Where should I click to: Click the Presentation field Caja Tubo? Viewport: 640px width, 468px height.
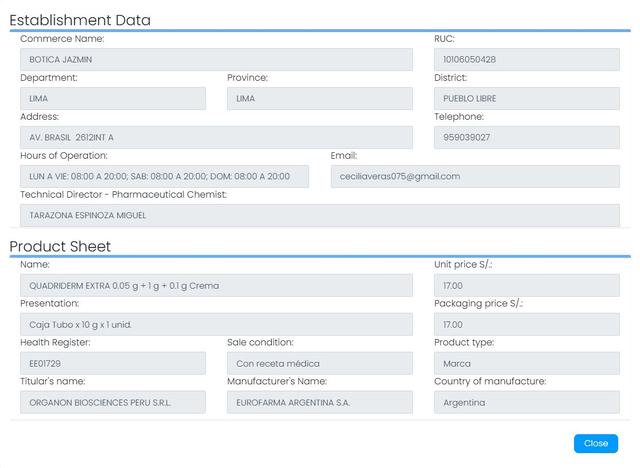216,324
